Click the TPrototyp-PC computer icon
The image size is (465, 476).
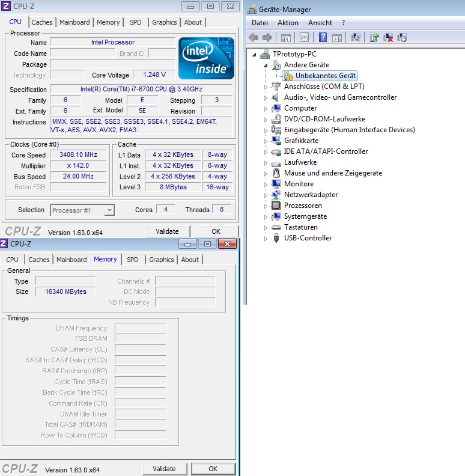(265, 54)
